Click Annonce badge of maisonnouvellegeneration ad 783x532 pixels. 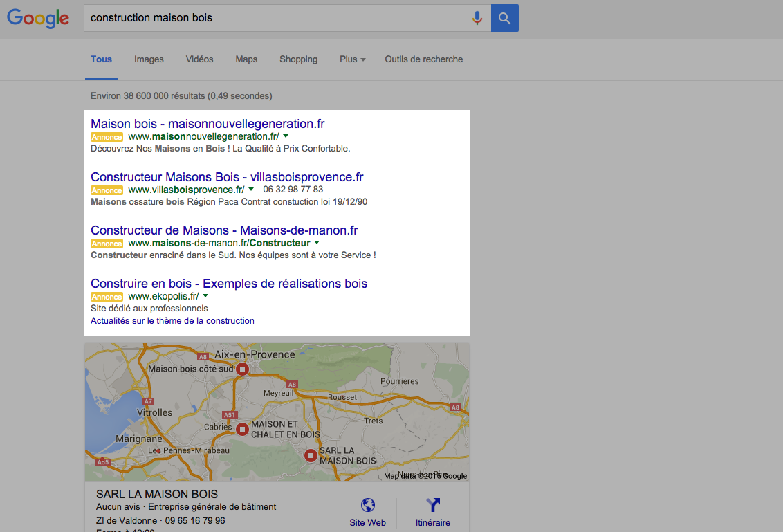[x=107, y=137]
